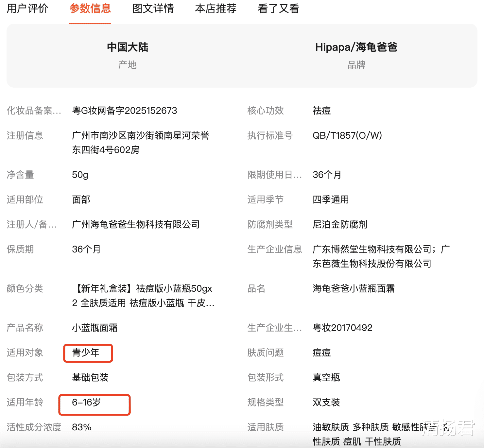Click the 保质期 label
484x448 pixels.
pos(20,249)
